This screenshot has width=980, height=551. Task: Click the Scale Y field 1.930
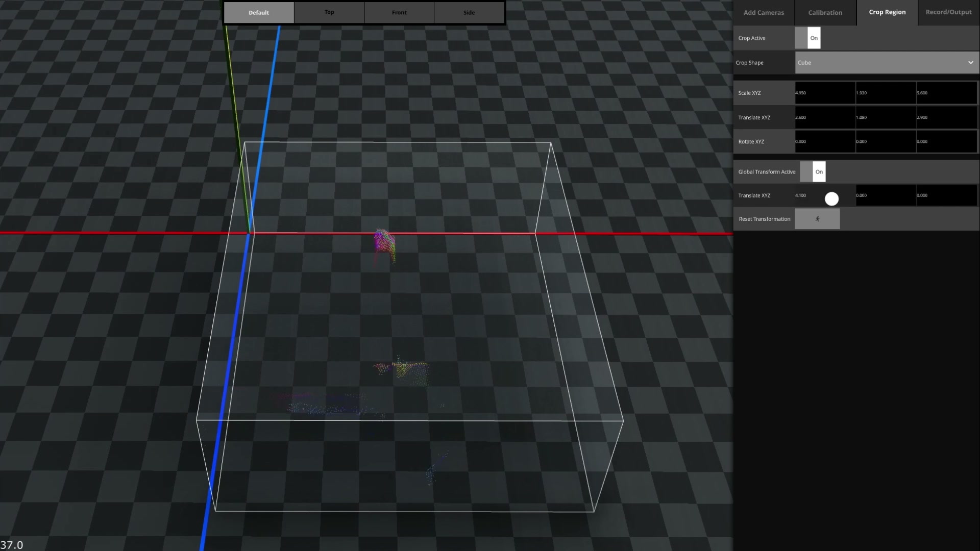pos(886,93)
